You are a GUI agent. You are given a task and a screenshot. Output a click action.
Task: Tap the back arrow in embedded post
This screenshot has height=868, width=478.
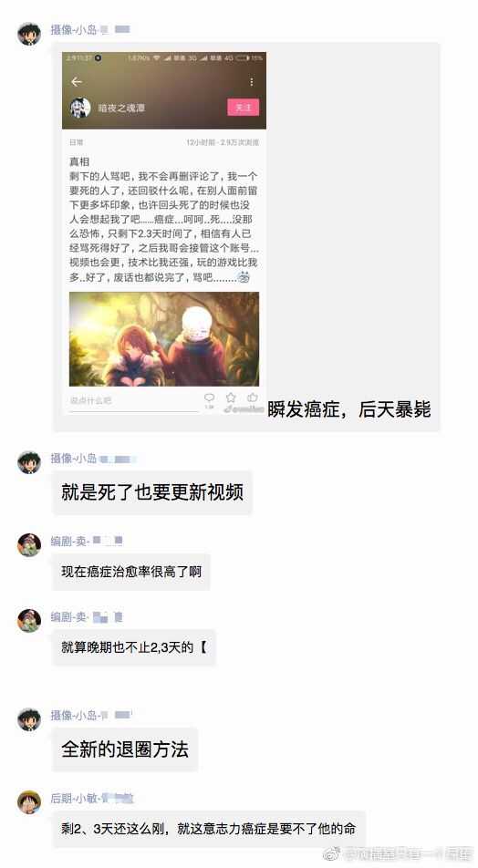pyautogui.click(x=77, y=82)
